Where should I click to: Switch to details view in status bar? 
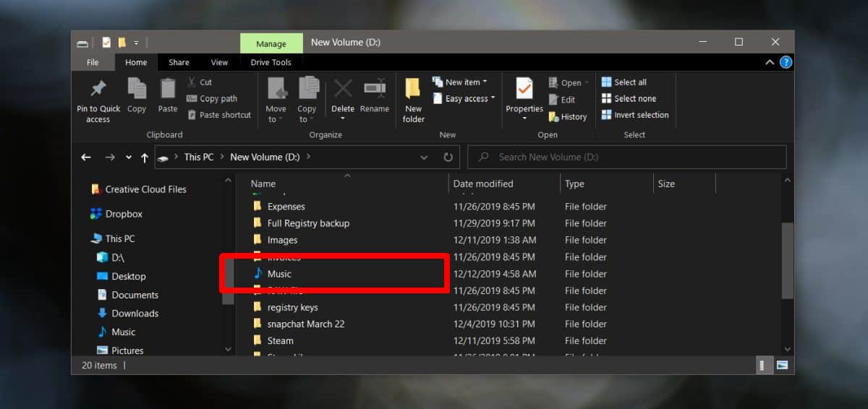tap(764, 365)
